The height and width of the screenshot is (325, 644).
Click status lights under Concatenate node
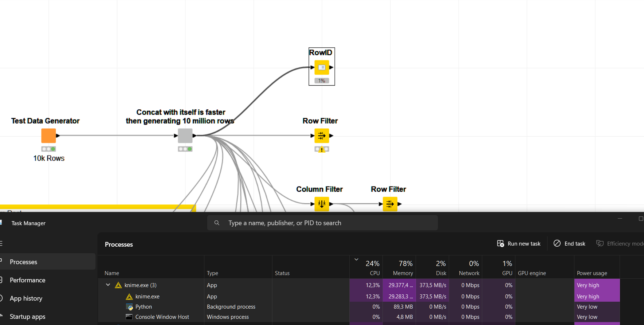185,149
